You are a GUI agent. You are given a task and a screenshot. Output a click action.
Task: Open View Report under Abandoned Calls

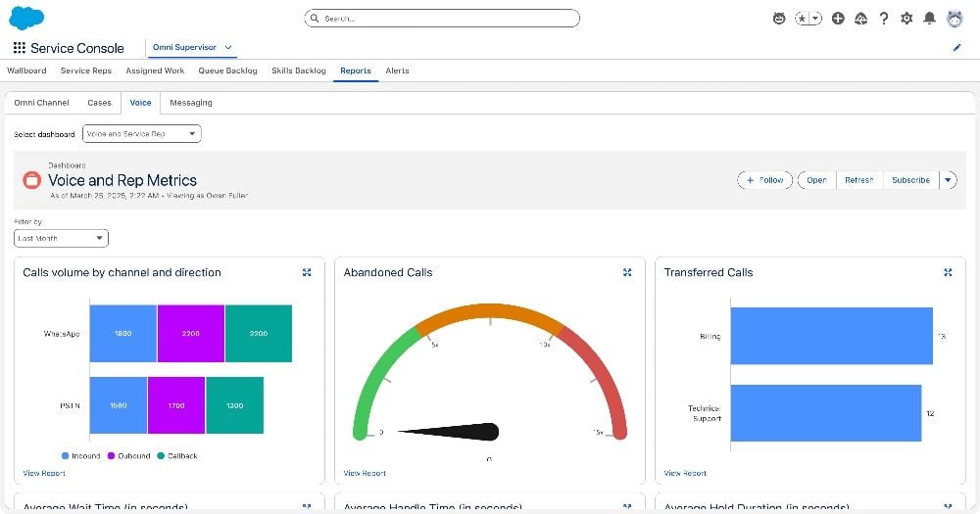[x=365, y=473]
